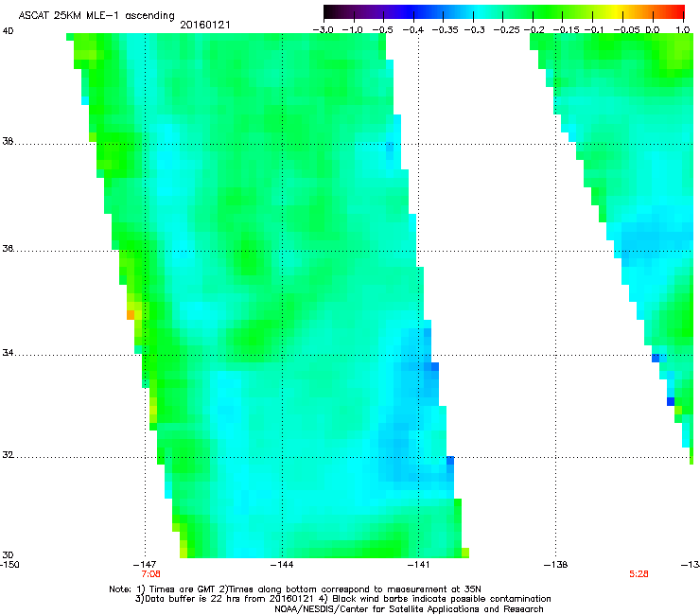Image resolution: width=700 pixels, height=615 pixels.
Task: Click the colorbar label 1.0
Action: (x=683, y=30)
